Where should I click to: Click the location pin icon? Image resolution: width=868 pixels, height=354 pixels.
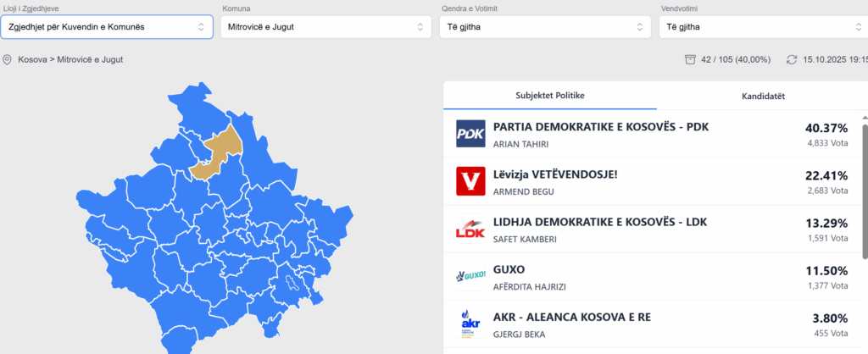8,60
